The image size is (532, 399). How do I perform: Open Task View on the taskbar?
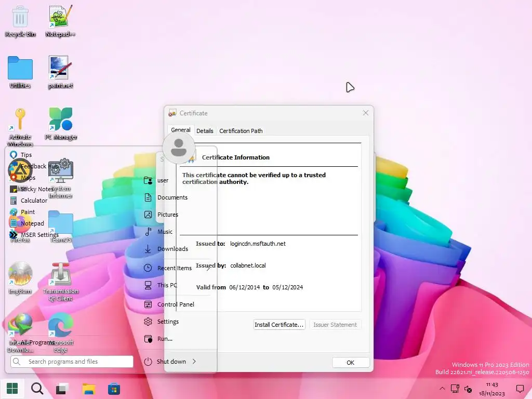tap(62, 389)
